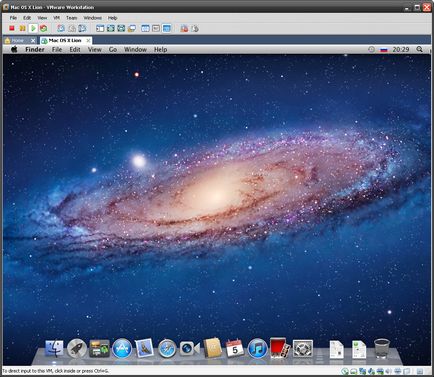Click the toolbar icon right of sidebar toggle

(110, 28)
